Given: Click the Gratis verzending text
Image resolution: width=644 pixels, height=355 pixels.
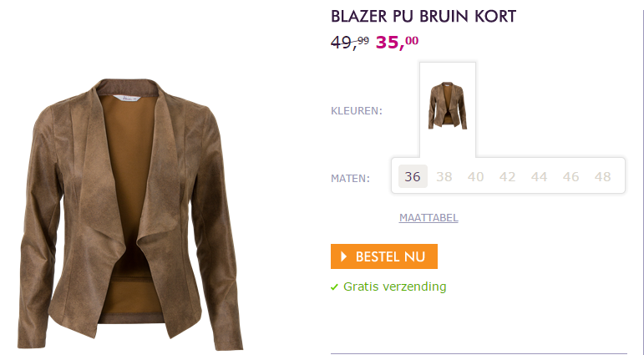Looking at the screenshot, I should [395, 287].
